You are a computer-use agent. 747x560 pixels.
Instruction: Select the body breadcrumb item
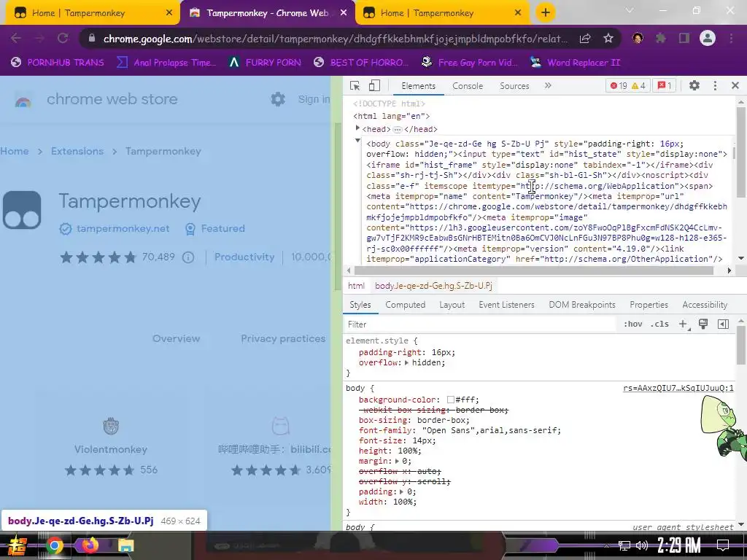coord(433,286)
